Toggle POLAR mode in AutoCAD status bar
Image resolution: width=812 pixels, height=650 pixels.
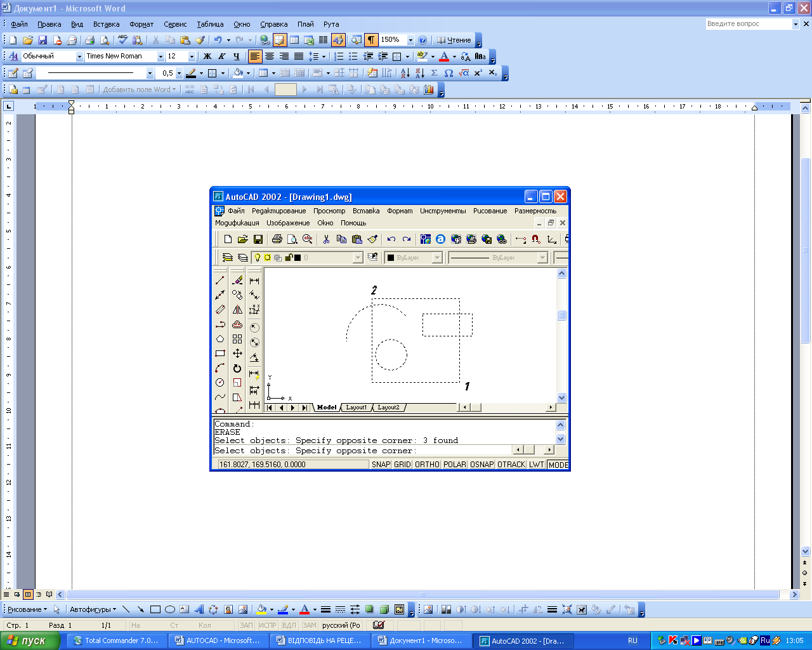[455, 465]
